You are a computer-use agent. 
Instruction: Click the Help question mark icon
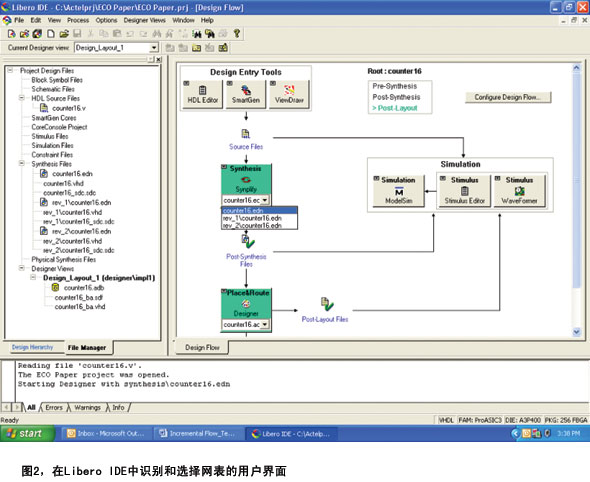coord(237,34)
